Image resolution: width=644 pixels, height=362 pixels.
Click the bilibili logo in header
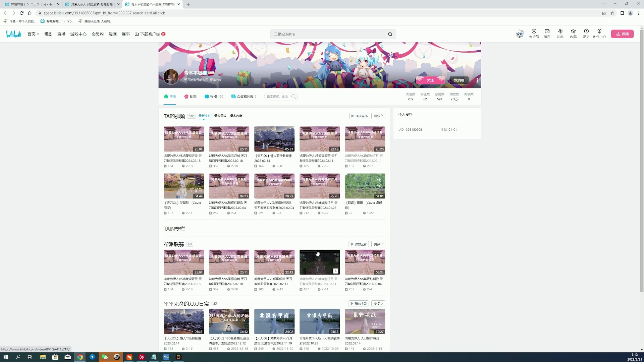(x=14, y=34)
